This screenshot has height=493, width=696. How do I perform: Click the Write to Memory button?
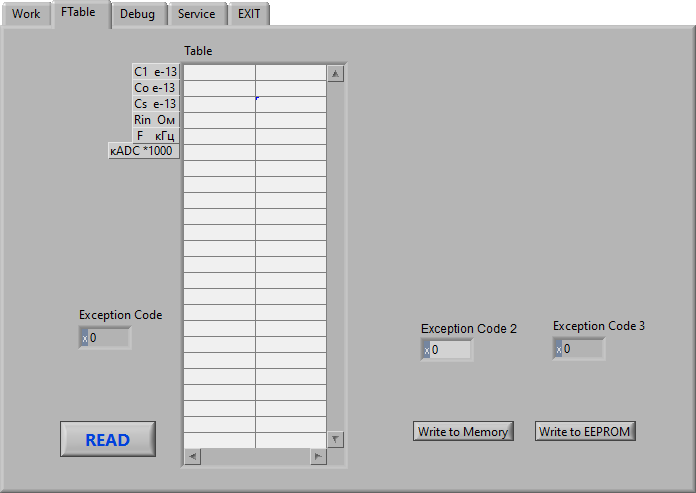coord(463,432)
